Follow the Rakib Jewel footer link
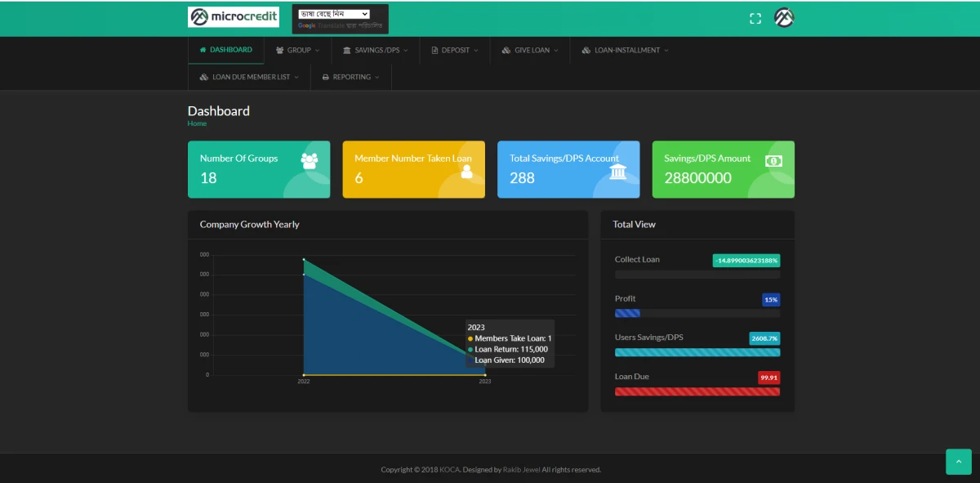 tap(521, 470)
